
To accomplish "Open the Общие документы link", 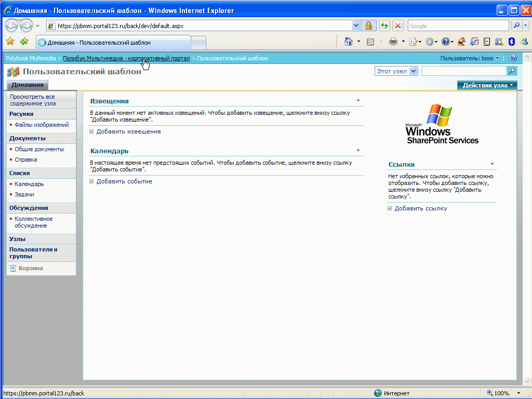I will [x=39, y=149].
